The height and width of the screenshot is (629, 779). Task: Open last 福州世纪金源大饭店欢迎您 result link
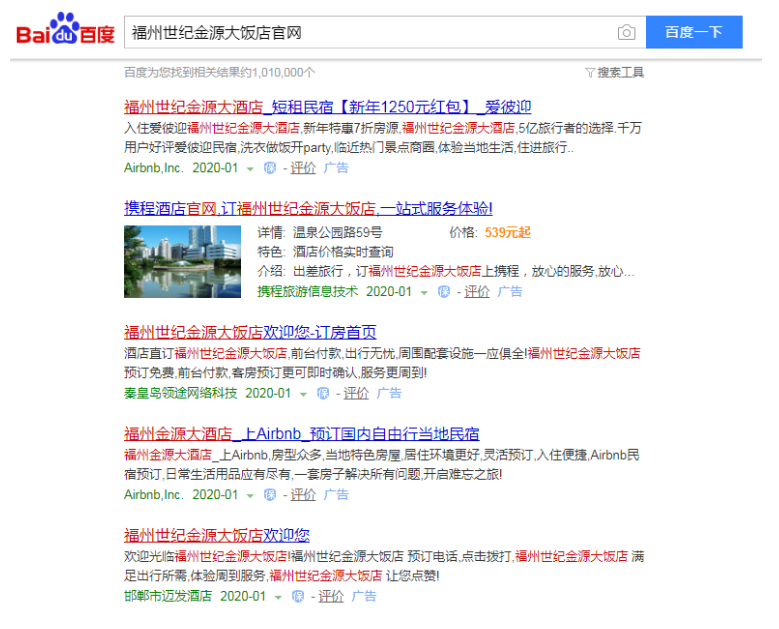[x=217, y=535]
